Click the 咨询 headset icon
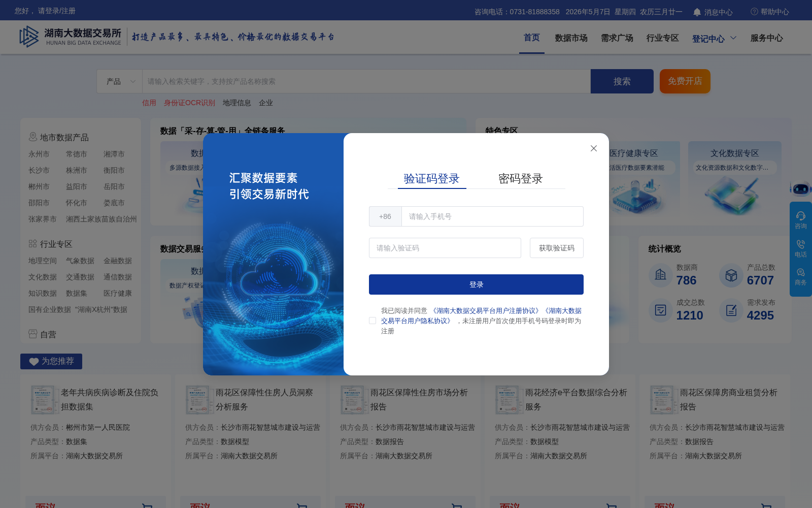 [x=801, y=216]
